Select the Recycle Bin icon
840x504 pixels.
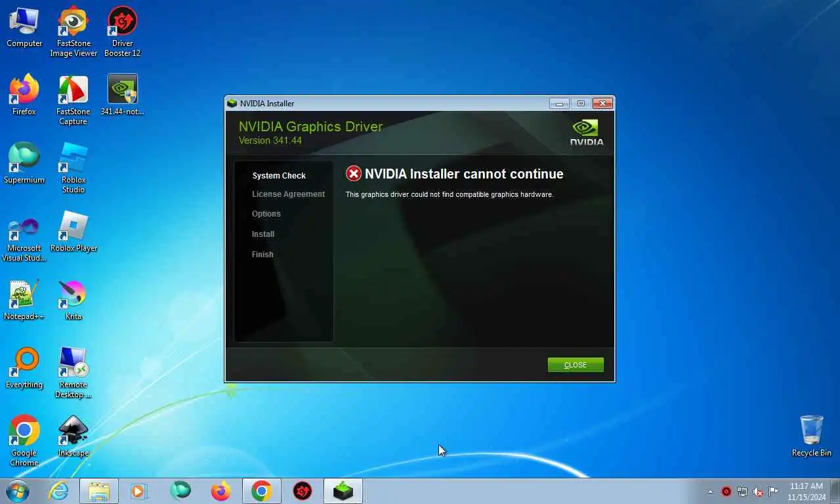[812, 437]
